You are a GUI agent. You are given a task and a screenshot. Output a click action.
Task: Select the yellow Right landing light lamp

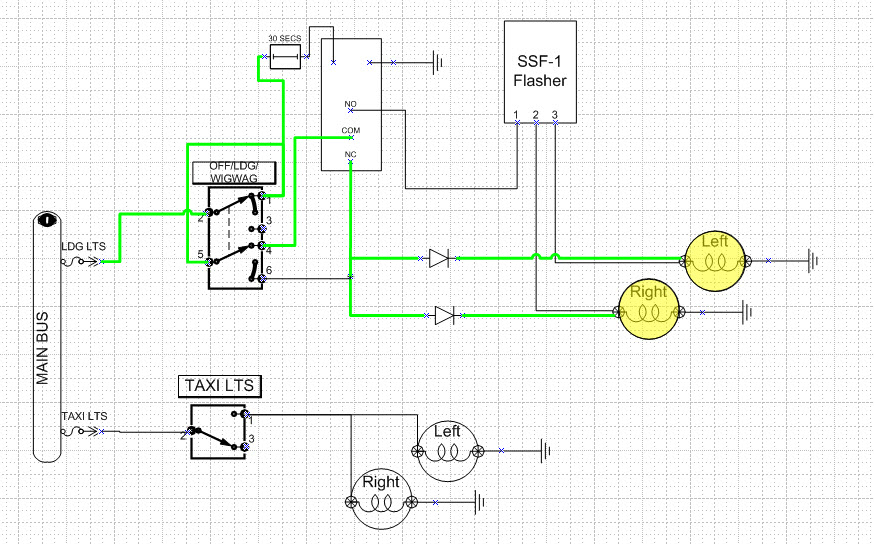[x=649, y=312]
